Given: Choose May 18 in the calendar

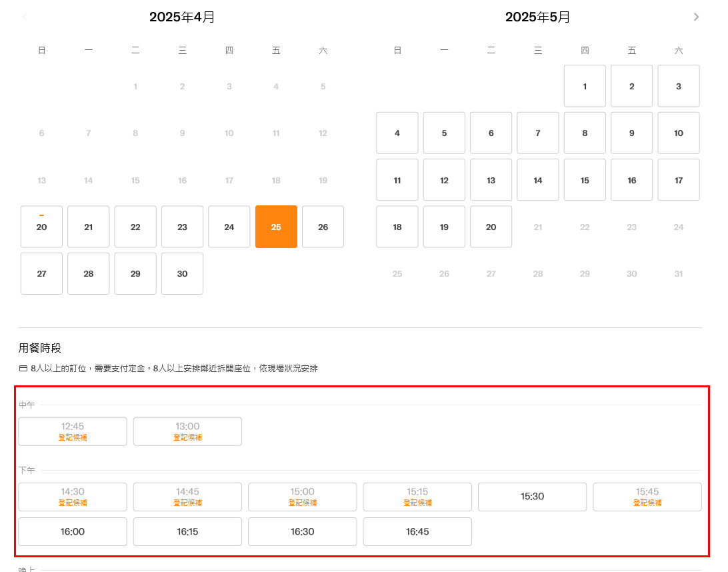Looking at the screenshot, I should pyautogui.click(x=397, y=227).
